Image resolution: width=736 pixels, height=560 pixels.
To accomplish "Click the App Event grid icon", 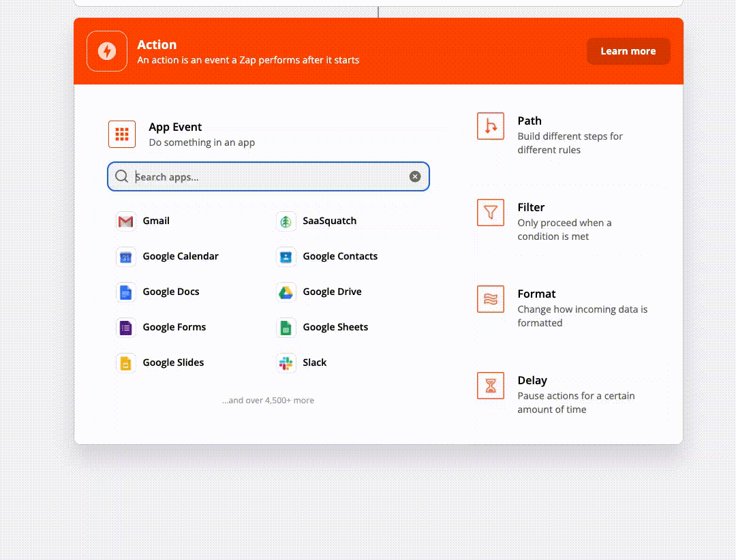I will tap(121, 134).
